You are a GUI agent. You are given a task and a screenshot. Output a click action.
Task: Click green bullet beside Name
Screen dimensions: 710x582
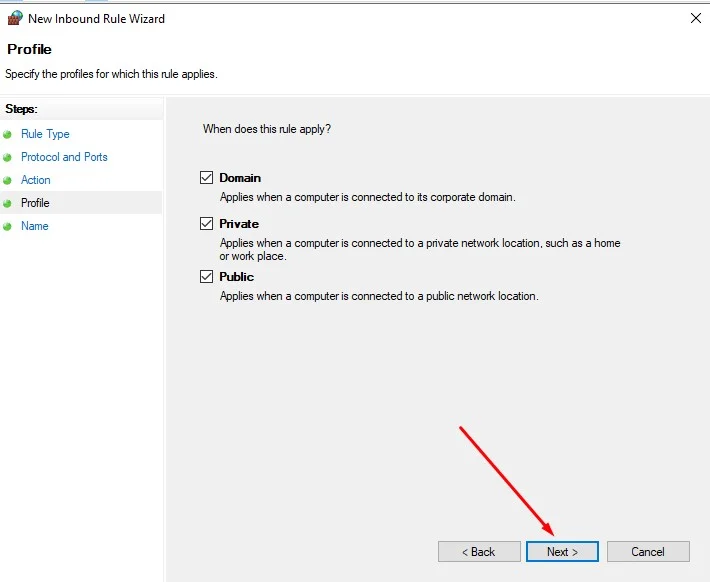coord(7,226)
